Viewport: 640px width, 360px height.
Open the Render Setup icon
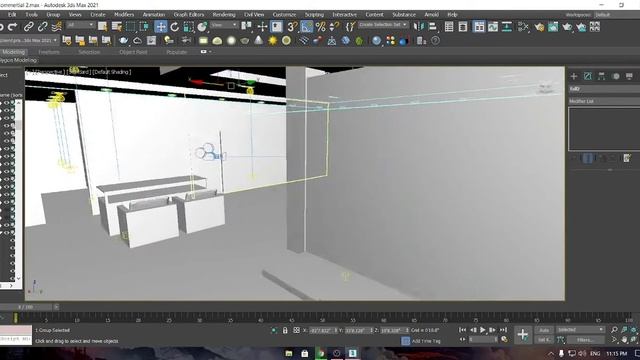click(x=539, y=27)
